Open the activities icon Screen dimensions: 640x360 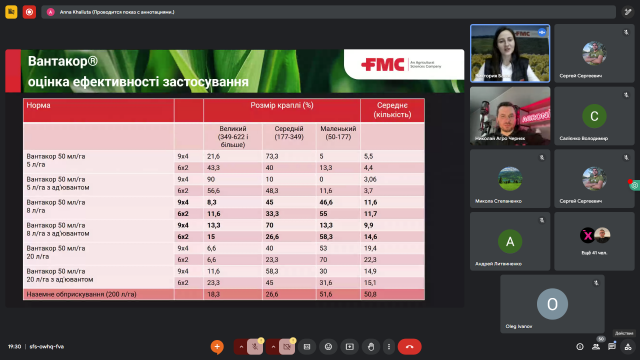click(x=628, y=347)
